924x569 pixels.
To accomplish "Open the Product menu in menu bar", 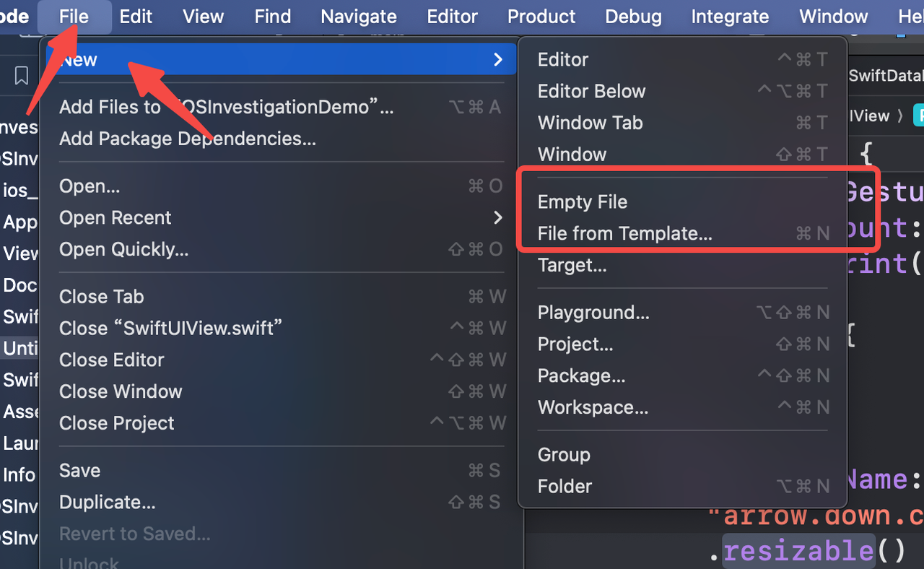I will 541,16.
